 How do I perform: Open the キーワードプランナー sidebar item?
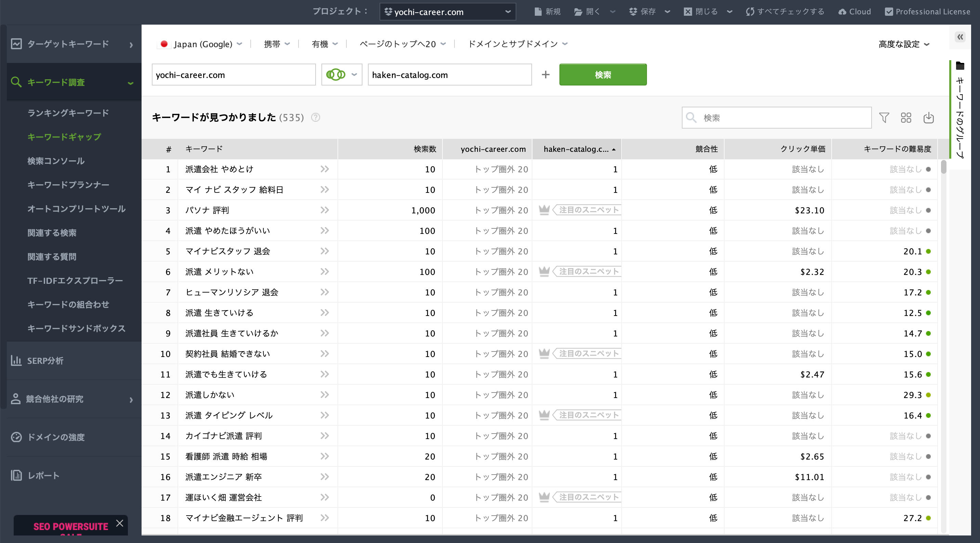[x=68, y=185]
